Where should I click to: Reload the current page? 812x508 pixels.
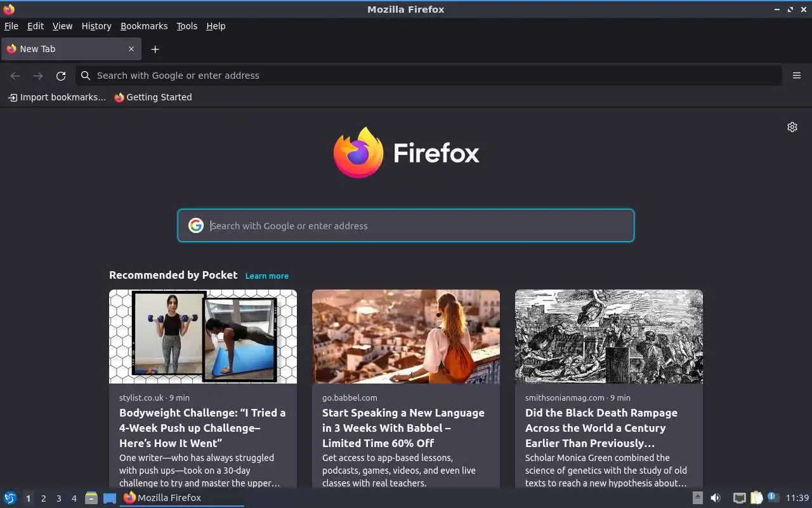[x=61, y=76]
